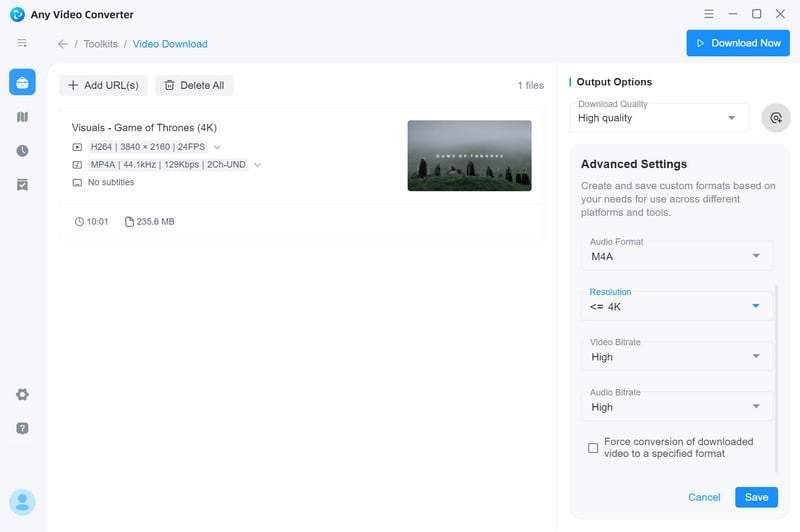This screenshot has width=800, height=532.
Task: Open the help question mark icon
Action: (x=22, y=428)
